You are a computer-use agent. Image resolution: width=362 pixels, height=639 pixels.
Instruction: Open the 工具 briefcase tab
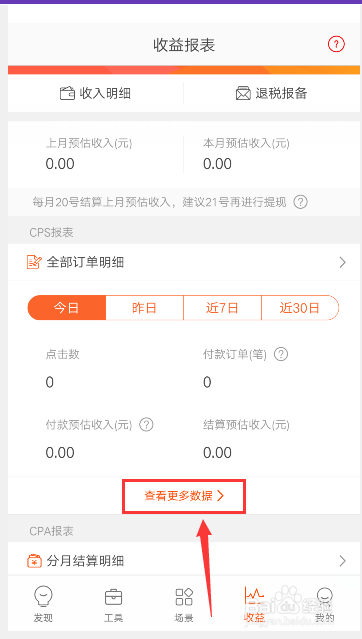[113, 604]
